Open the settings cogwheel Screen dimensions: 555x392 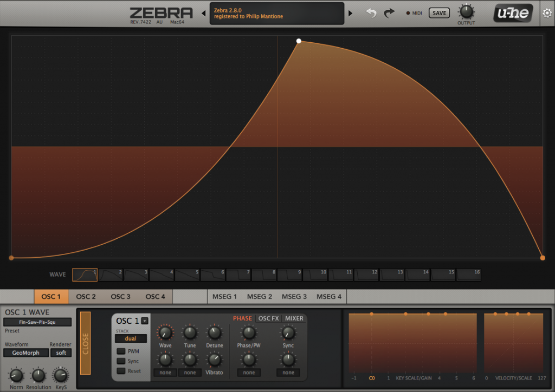click(547, 12)
